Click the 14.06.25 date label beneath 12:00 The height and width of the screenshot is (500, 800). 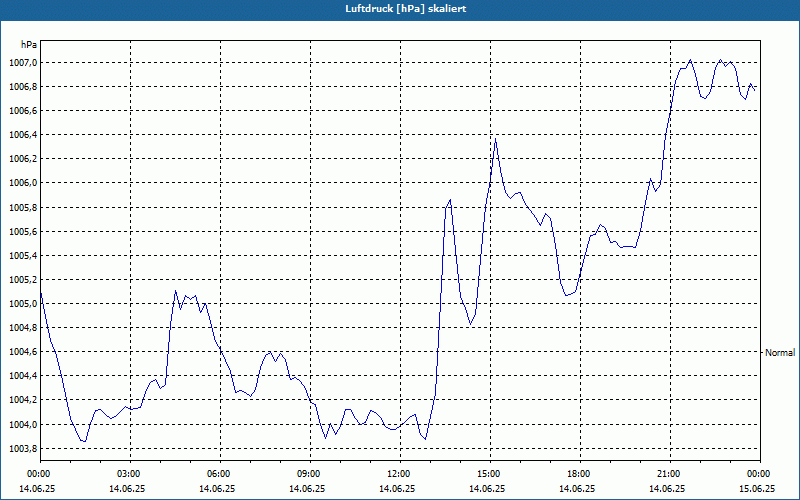tap(399, 489)
